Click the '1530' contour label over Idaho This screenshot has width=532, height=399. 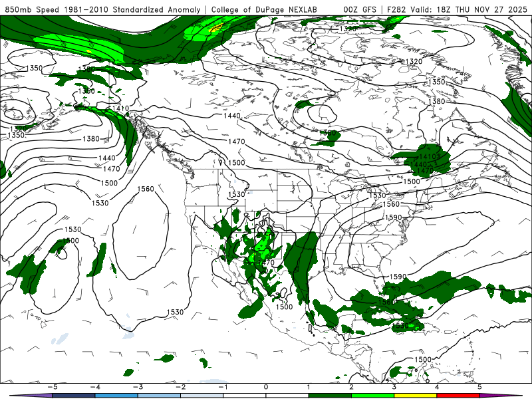click(x=237, y=194)
